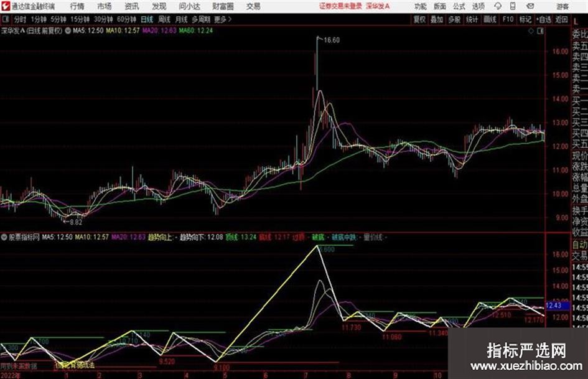The height and width of the screenshot is (379, 588).
Task: Click the MA20: 12.63 label in main chart
Action: coord(159,30)
